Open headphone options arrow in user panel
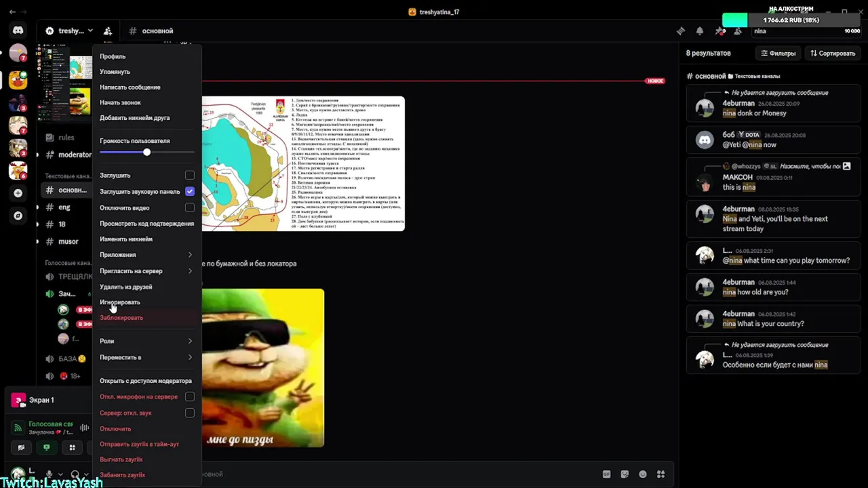 point(87,474)
